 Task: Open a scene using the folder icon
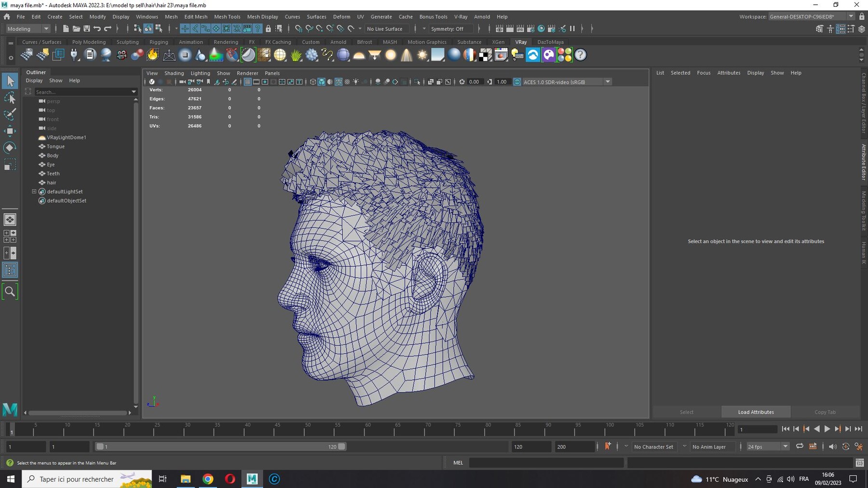(76, 29)
